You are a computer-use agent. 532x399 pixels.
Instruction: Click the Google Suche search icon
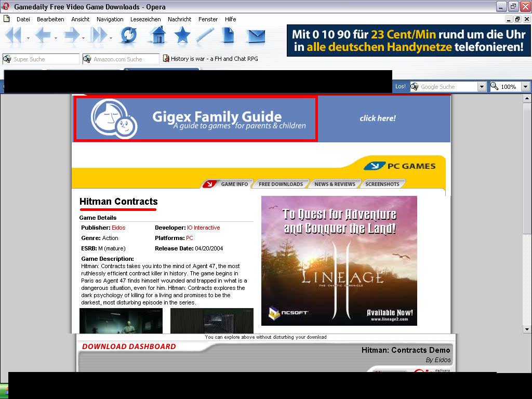[x=414, y=87]
